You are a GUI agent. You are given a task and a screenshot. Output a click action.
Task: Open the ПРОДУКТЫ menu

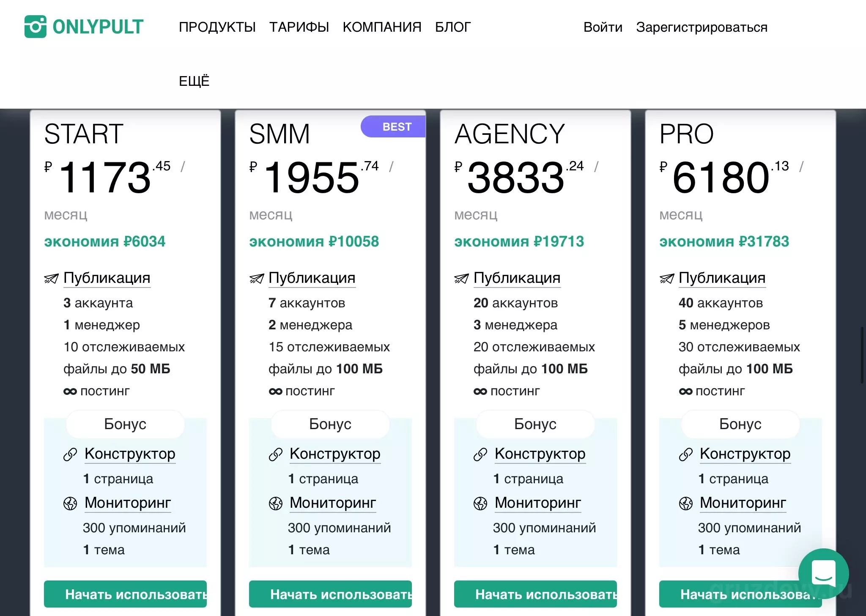pyautogui.click(x=217, y=27)
